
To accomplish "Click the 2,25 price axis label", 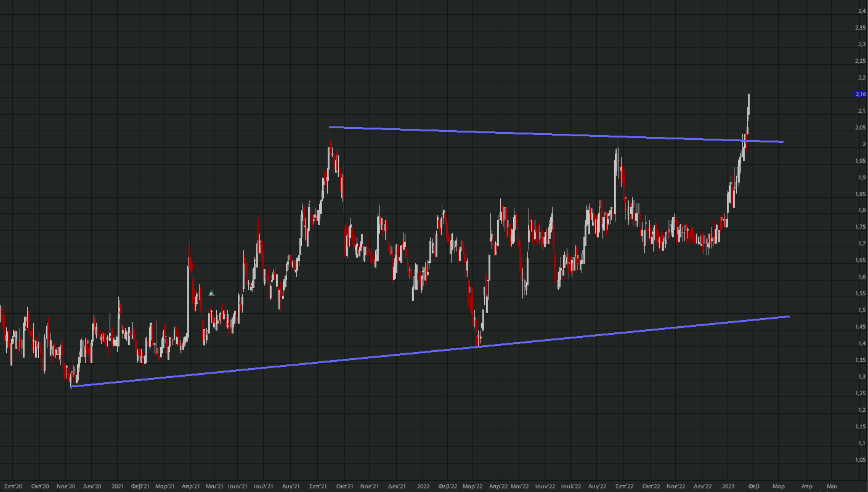I will [861, 61].
